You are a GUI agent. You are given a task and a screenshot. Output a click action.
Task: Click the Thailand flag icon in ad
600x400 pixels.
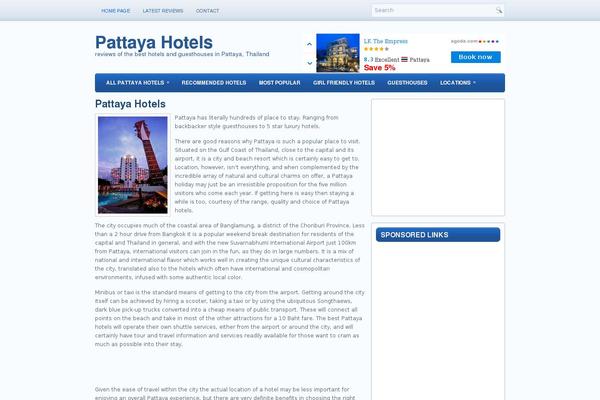pyautogui.click(x=404, y=59)
